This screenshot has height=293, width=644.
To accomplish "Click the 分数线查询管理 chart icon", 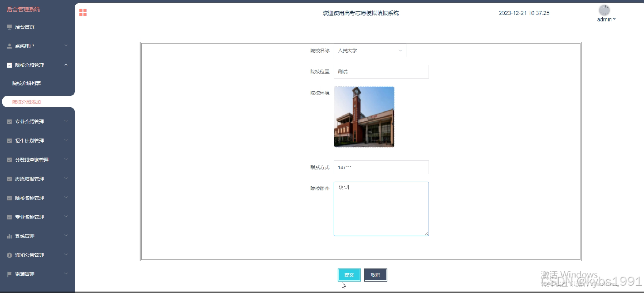I will click(10, 160).
